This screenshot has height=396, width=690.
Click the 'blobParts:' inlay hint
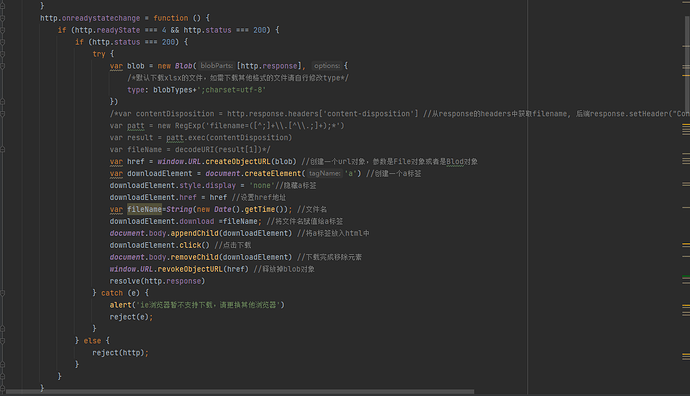tap(217, 66)
